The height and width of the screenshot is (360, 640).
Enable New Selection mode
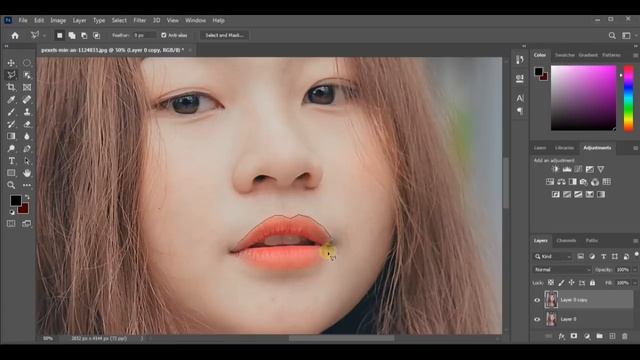(x=60, y=36)
